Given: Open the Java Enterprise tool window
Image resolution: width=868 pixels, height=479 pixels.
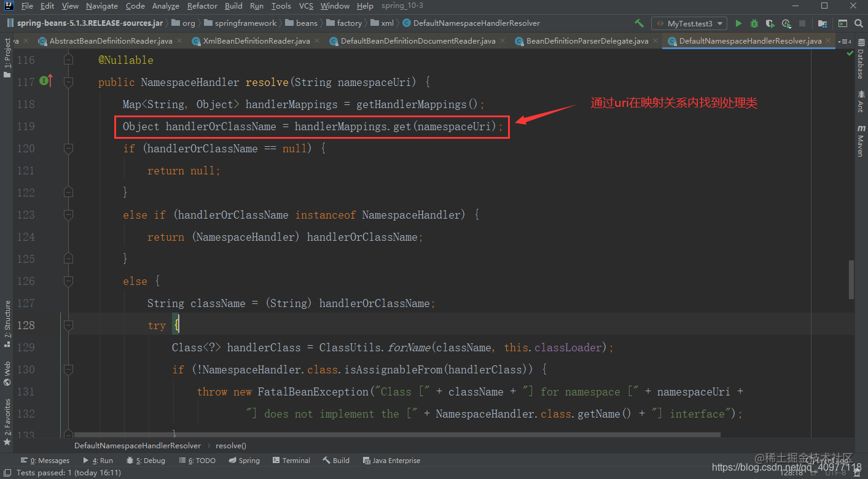Looking at the screenshot, I should click(391, 461).
